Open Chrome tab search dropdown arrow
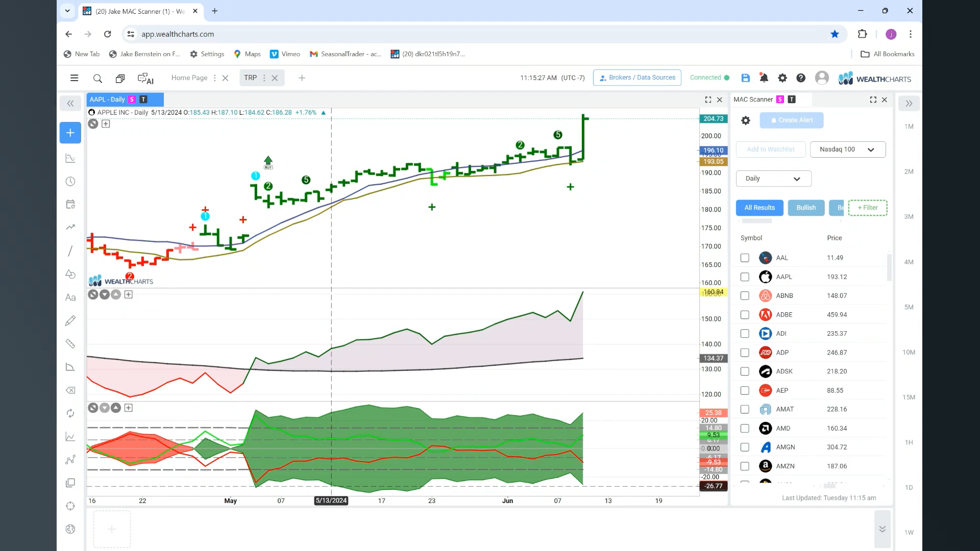Image resolution: width=980 pixels, height=551 pixels. pos(67,11)
